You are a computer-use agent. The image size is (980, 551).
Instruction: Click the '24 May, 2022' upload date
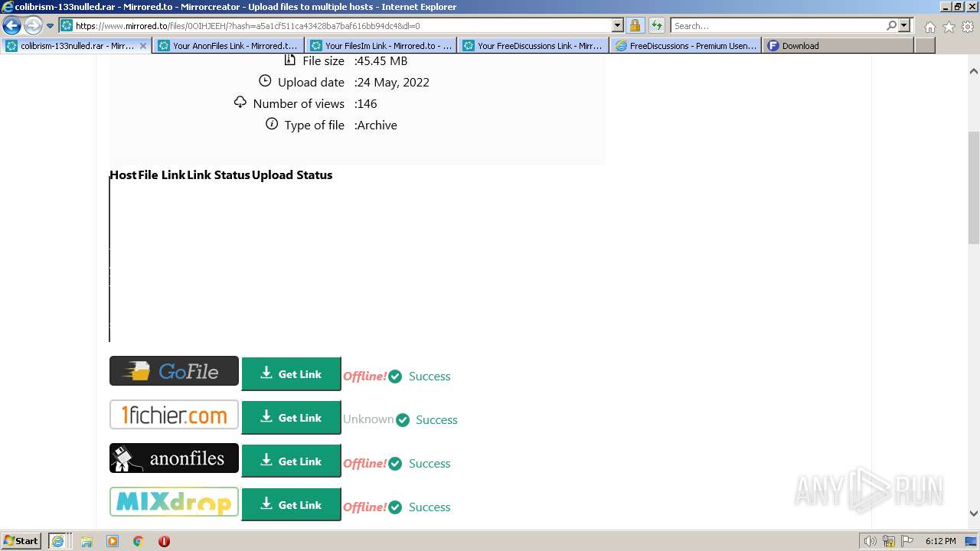(x=393, y=83)
